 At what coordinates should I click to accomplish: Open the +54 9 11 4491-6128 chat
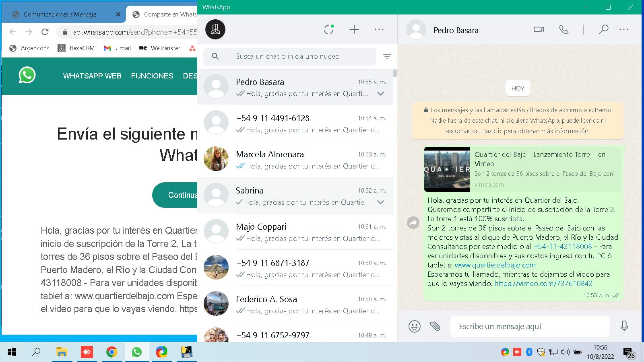click(295, 123)
